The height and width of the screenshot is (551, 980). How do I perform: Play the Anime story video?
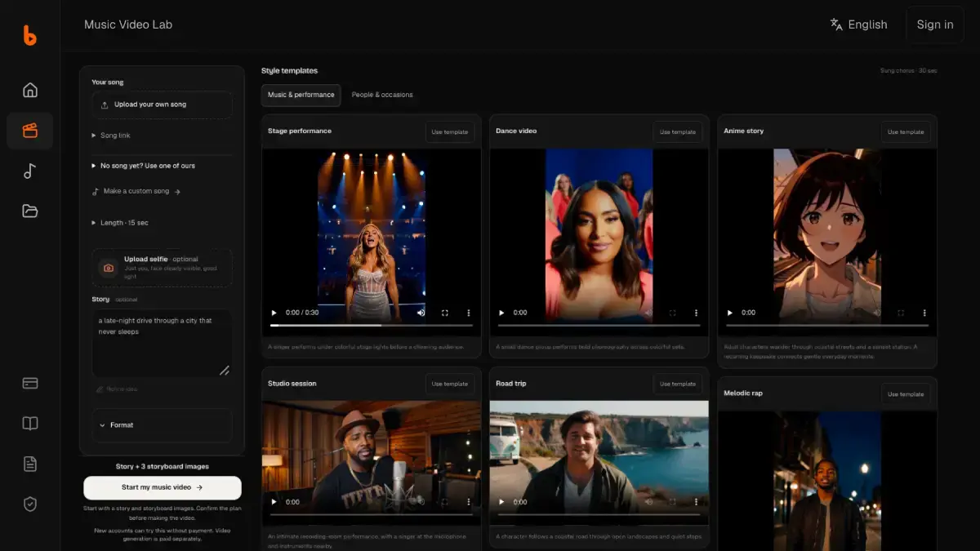tap(730, 313)
